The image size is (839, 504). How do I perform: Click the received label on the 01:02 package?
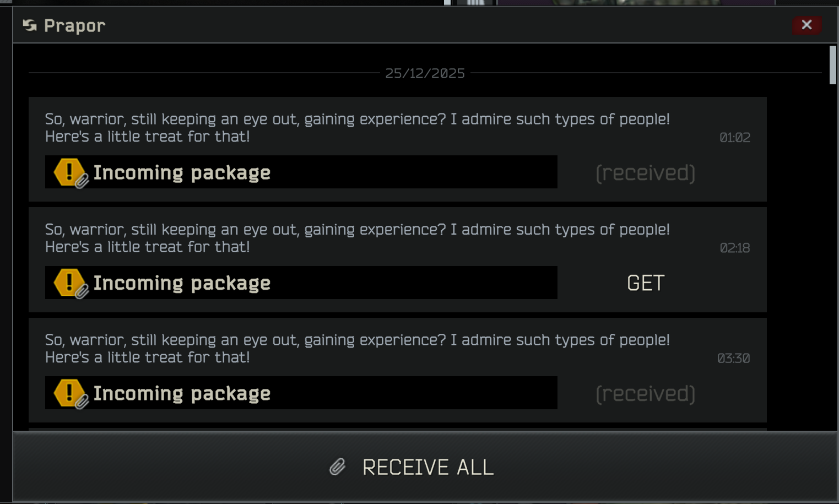(646, 173)
